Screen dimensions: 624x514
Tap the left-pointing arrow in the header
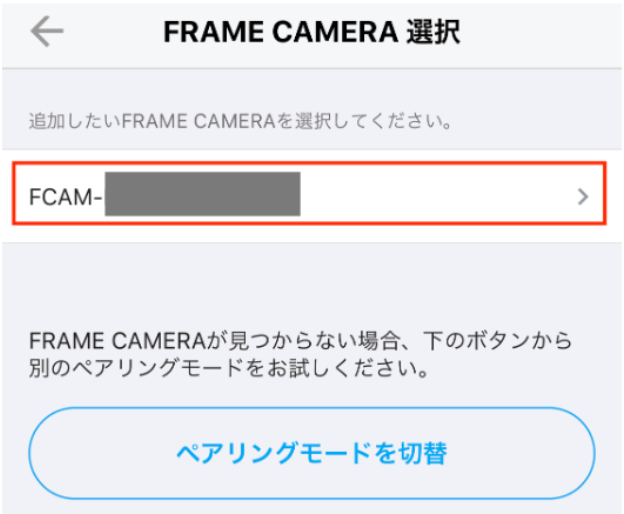click(x=47, y=32)
